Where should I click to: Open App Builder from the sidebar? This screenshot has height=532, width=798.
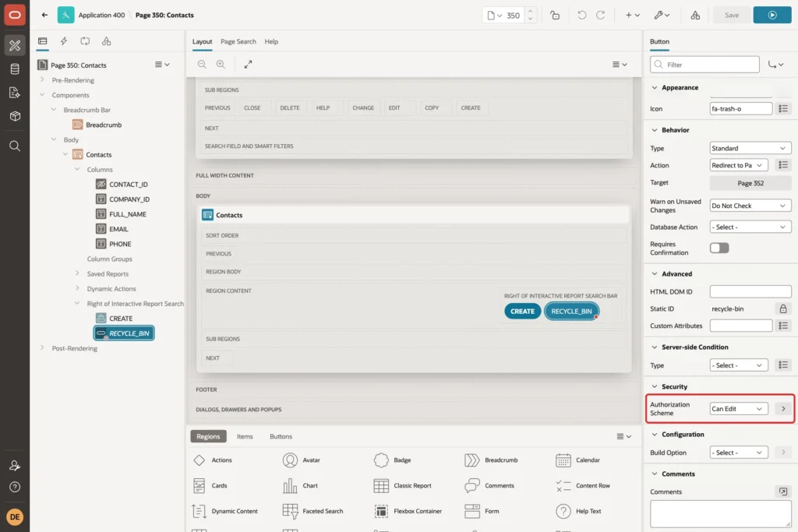[15, 45]
